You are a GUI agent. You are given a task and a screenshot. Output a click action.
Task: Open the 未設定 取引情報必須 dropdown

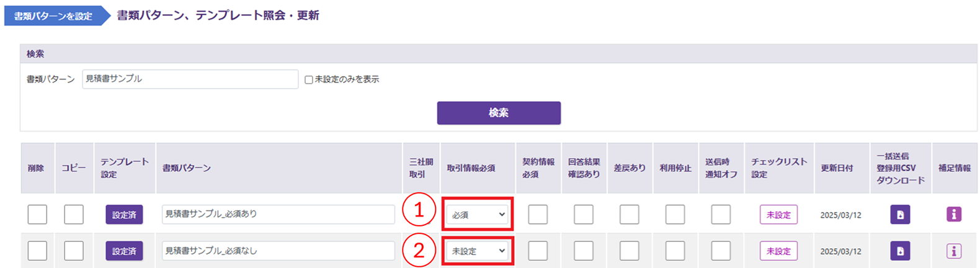click(x=477, y=251)
